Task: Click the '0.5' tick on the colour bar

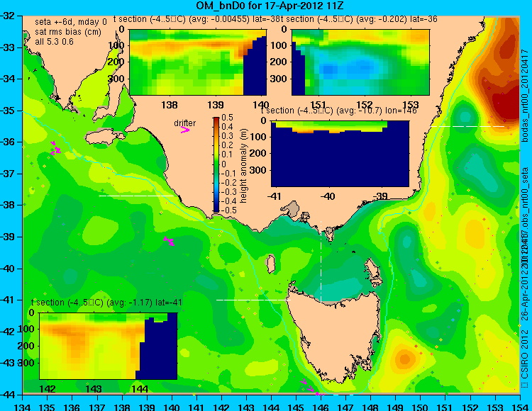Action: [227, 117]
